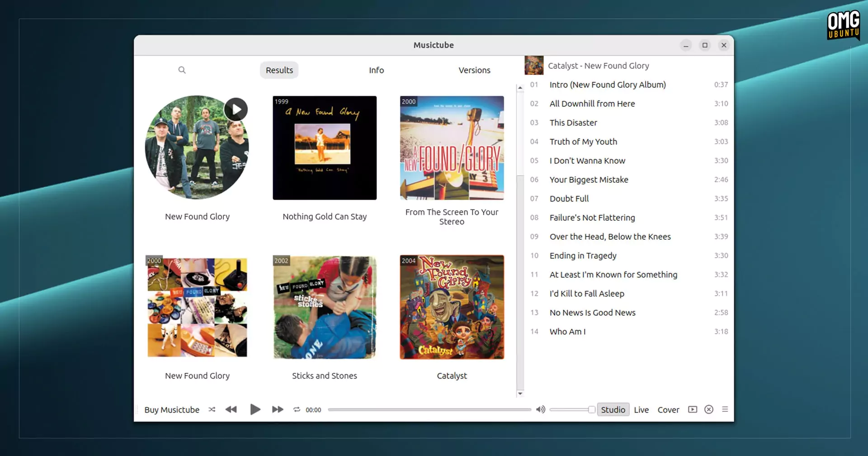Open the hamburger menu icon
This screenshot has height=456, width=868.
725,409
